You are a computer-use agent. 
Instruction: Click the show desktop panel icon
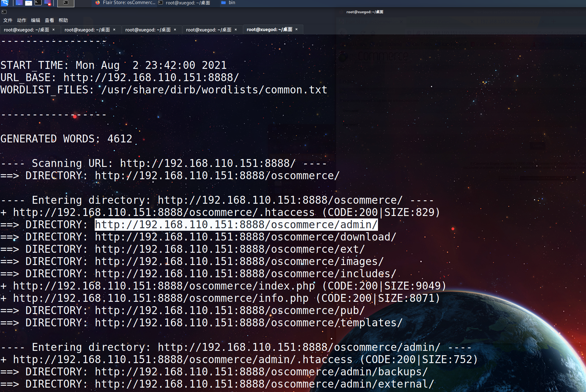[x=19, y=3]
